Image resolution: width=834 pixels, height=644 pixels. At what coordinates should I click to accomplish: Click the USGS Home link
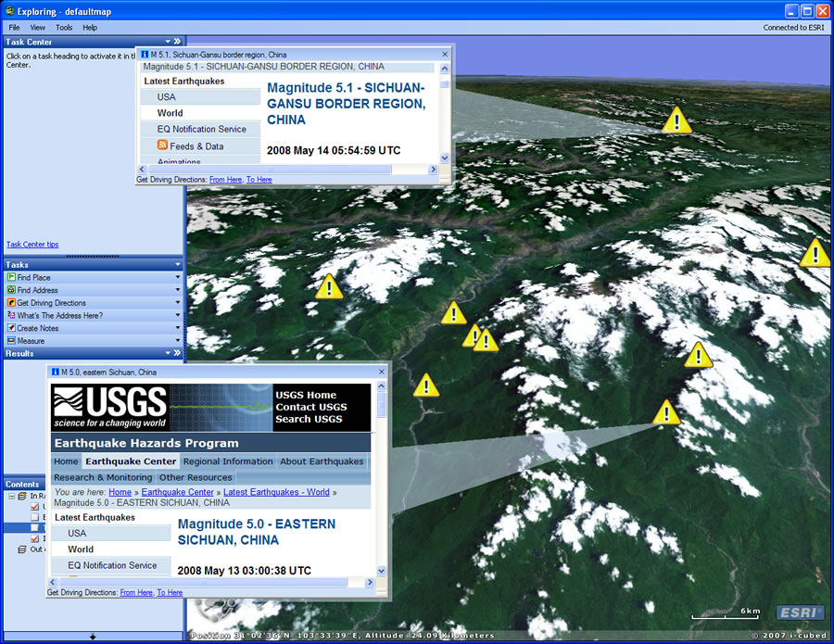pos(306,395)
